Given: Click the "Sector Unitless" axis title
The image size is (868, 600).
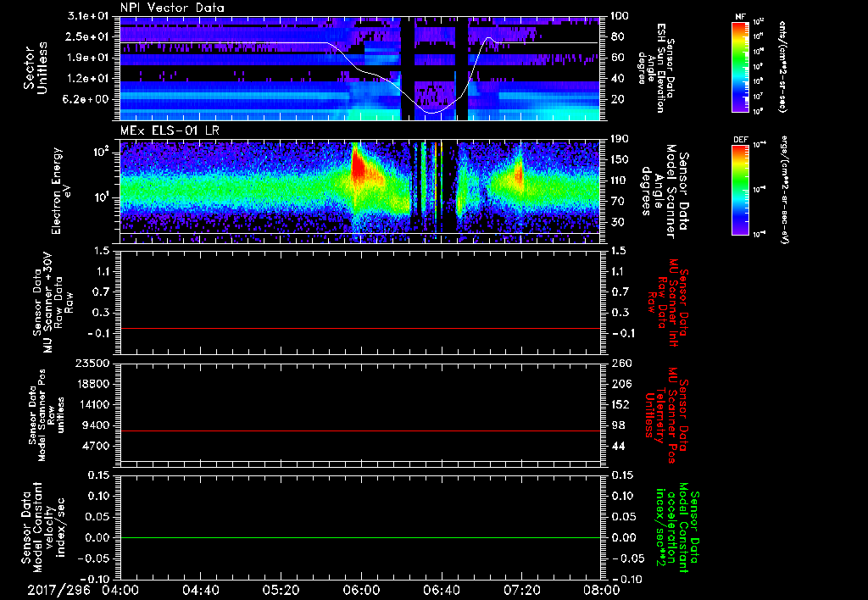Looking at the screenshot, I should coord(36,68).
